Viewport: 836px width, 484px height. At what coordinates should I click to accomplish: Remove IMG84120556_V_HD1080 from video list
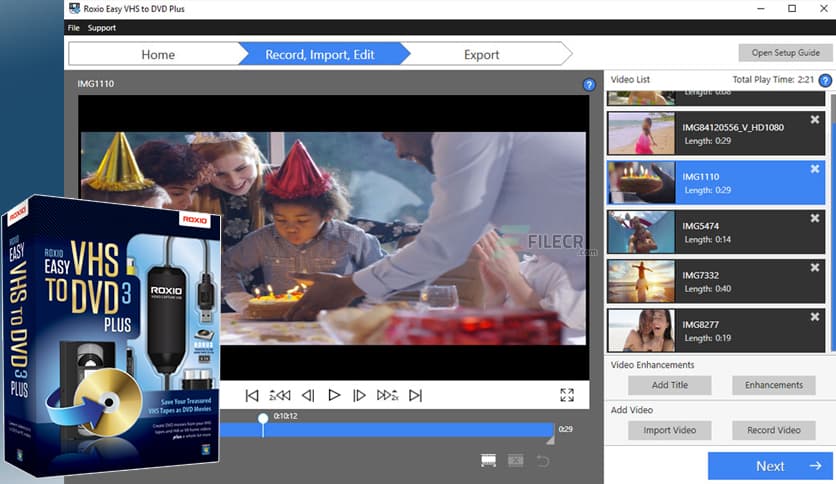(815, 120)
